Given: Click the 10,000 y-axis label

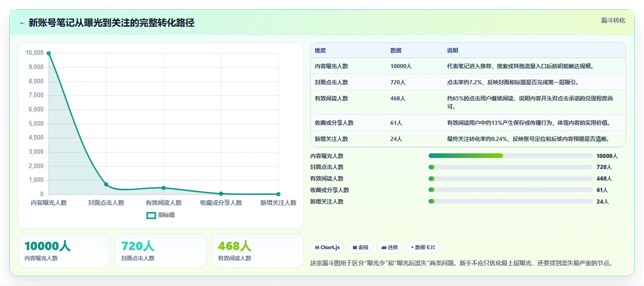Looking at the screenshot, I should tap(35, 53).
